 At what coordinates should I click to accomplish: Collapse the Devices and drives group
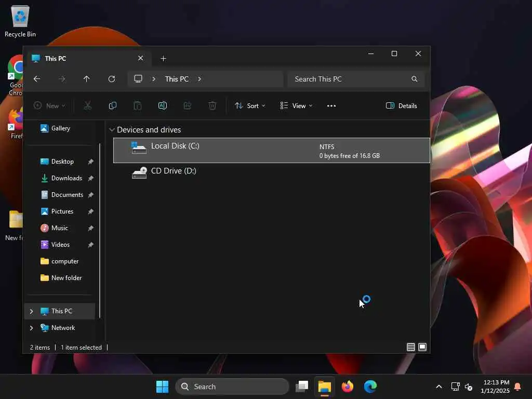point(112,130)
